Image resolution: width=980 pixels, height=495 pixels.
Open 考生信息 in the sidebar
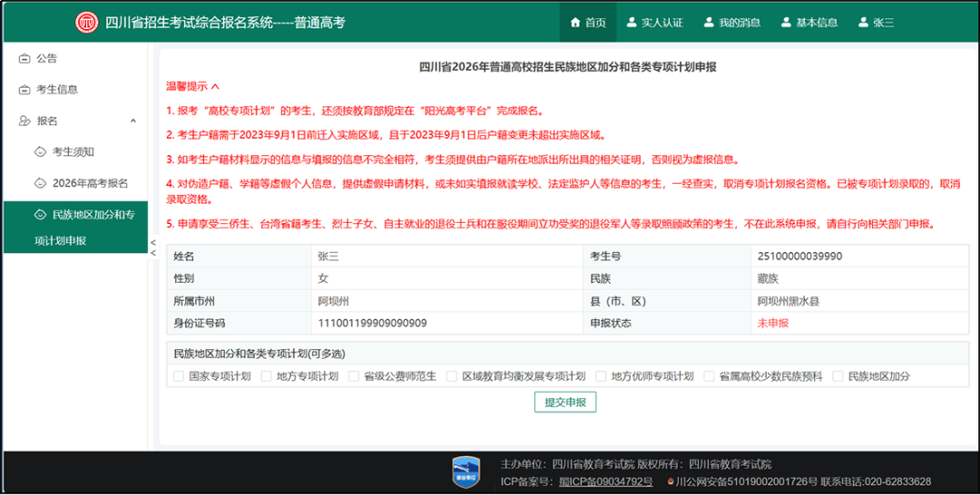pyautogui.click(x=75, y=90)
